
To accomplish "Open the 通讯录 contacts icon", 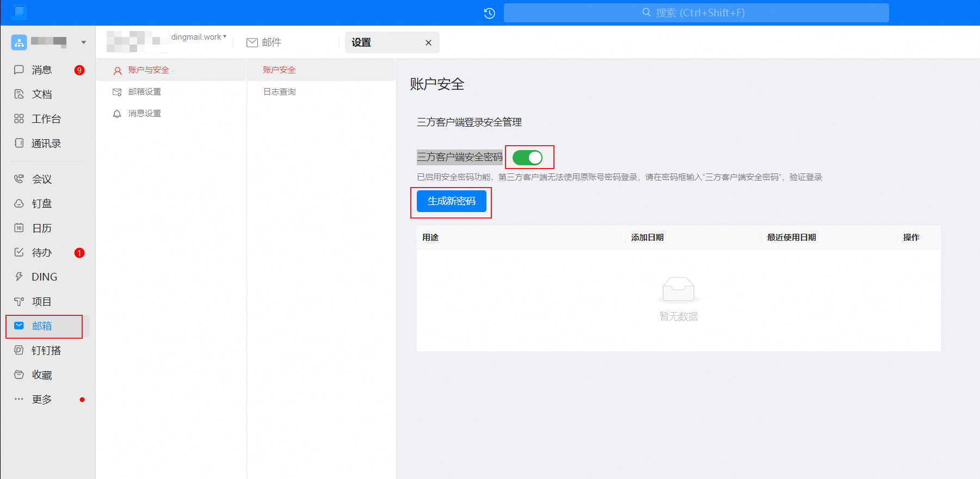I will [x=19, y=143].
